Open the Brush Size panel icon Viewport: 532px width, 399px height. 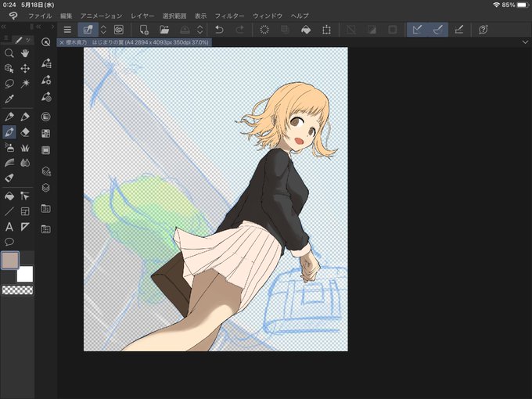(46, 97)
